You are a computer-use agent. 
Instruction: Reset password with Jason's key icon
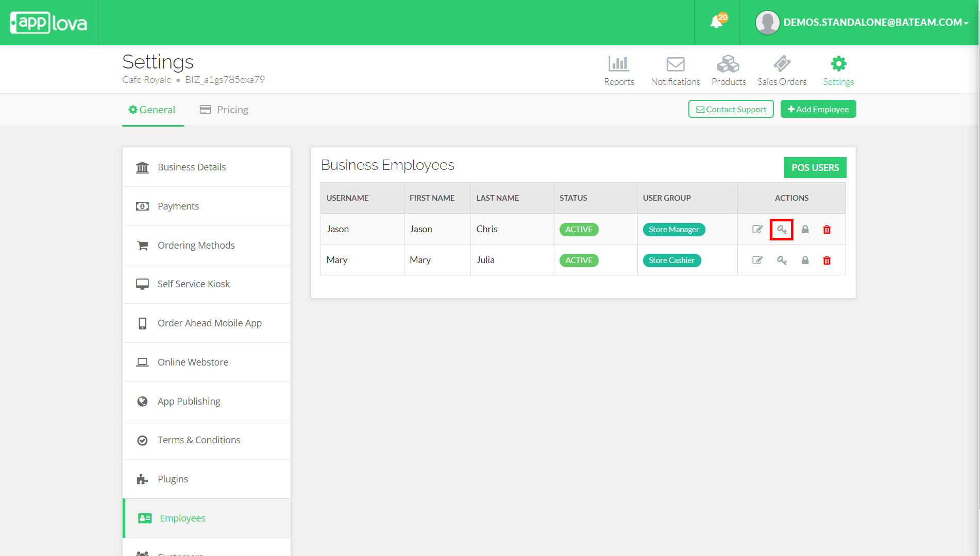782,230
